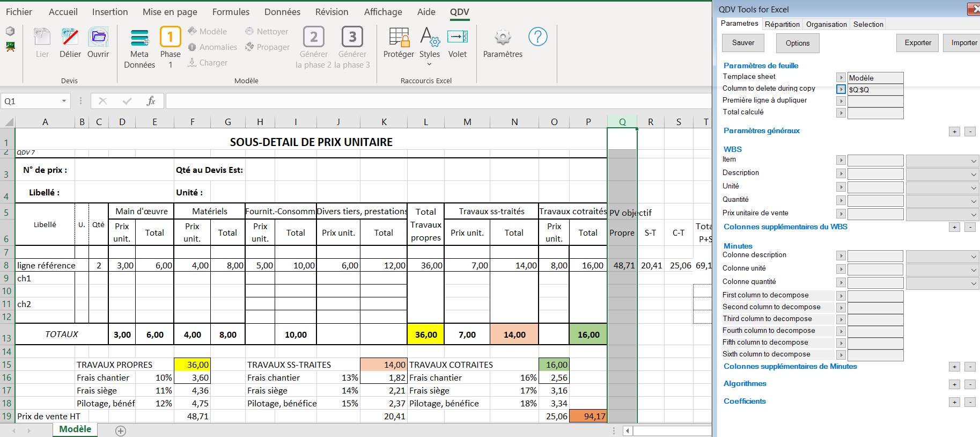The width and height of the screenshot is (980, 437).
Task: Open the Quantité WBS dropdown
Action: (943, 201)
